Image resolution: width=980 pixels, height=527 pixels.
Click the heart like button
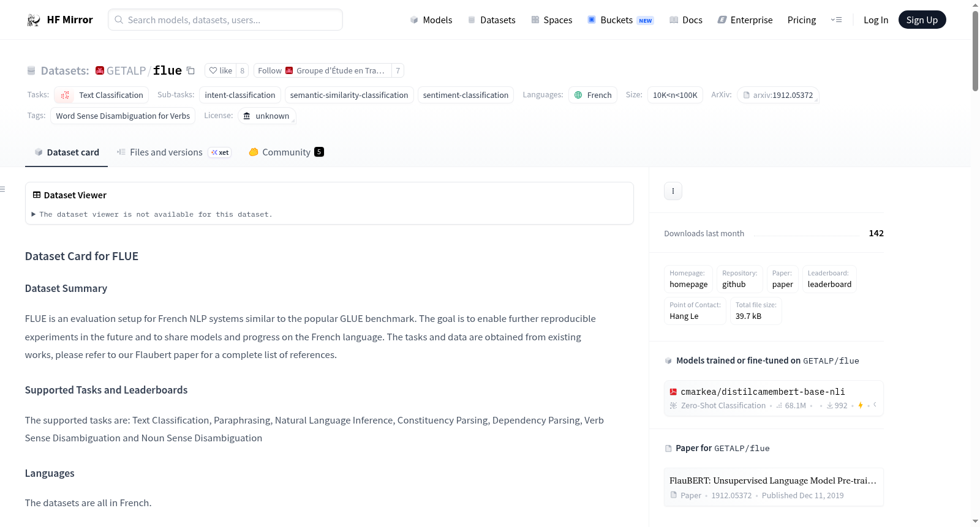[221, 70]
